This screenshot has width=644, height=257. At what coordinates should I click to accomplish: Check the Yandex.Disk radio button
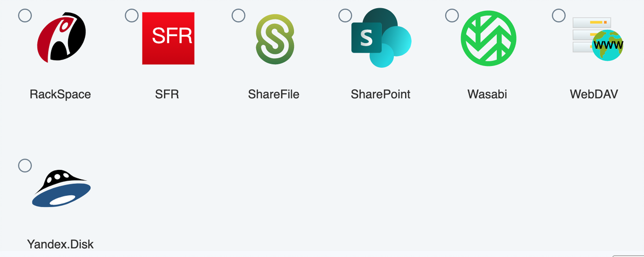(x=25, y=166)
